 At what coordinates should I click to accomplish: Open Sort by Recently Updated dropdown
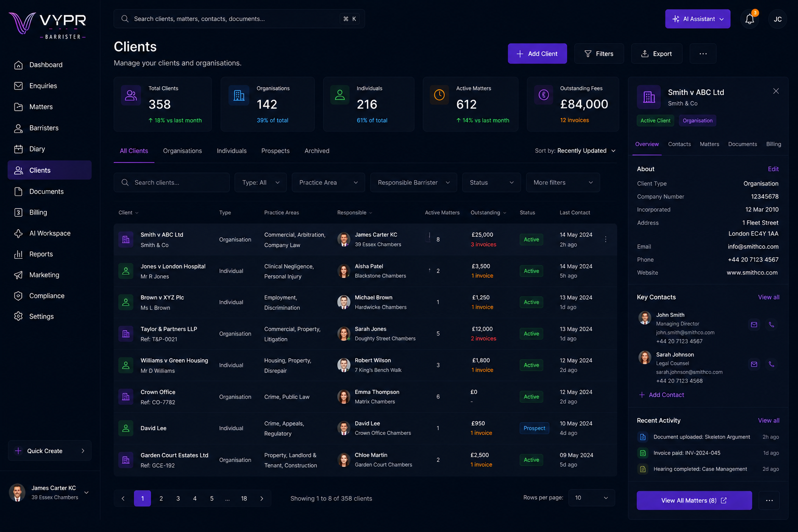coord(576,151)
